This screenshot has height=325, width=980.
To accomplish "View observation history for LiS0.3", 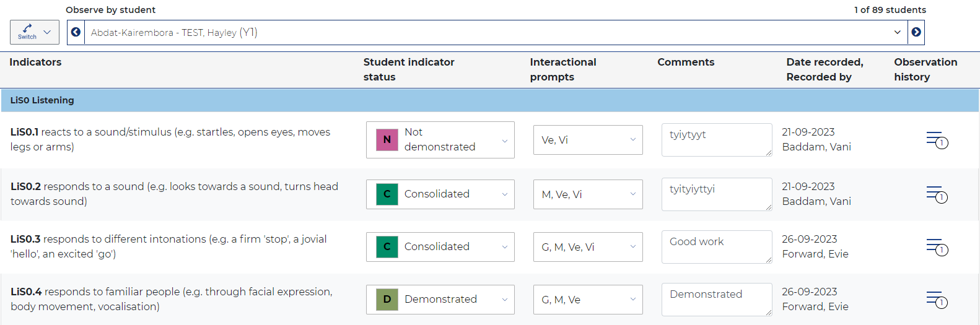I will pyautogui.click(x=937, y=247).
